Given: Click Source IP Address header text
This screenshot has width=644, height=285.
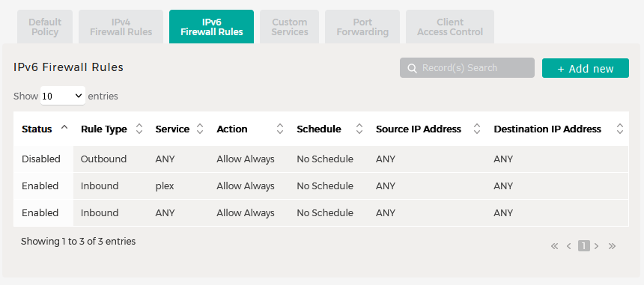Looking at the screenshot, I should tap(419, 129).
